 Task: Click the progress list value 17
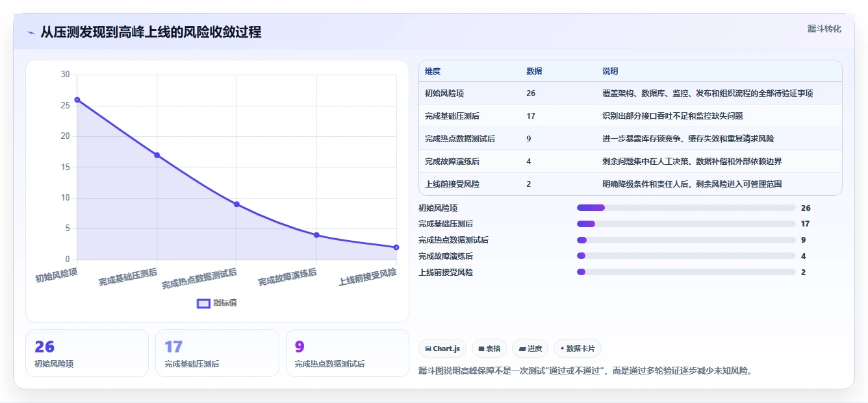click(805, 224)
